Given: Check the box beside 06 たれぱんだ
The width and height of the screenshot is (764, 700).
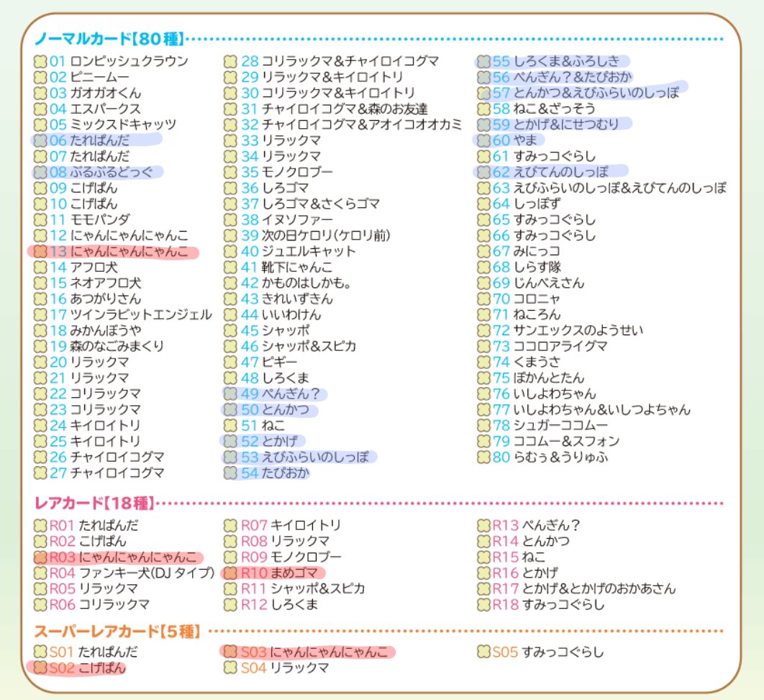Looking at the screenshot, I should (40, 141).
